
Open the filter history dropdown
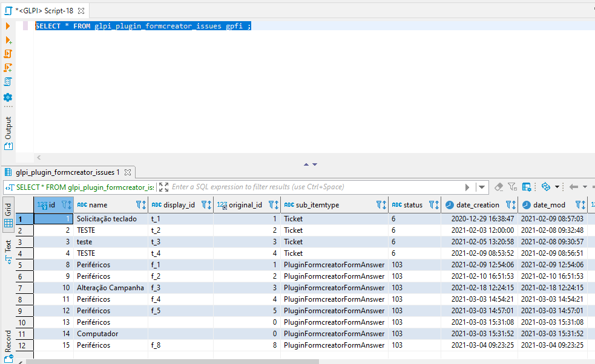(x=481, y=187)
